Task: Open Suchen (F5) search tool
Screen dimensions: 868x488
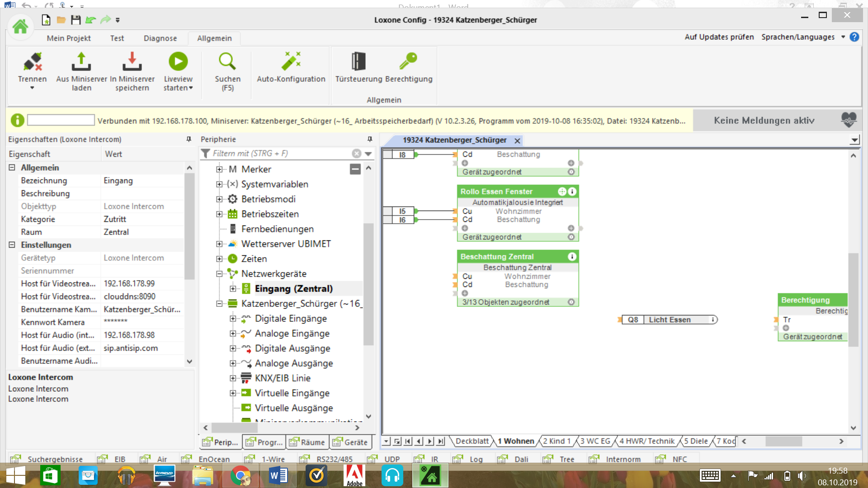Action: 227,62
